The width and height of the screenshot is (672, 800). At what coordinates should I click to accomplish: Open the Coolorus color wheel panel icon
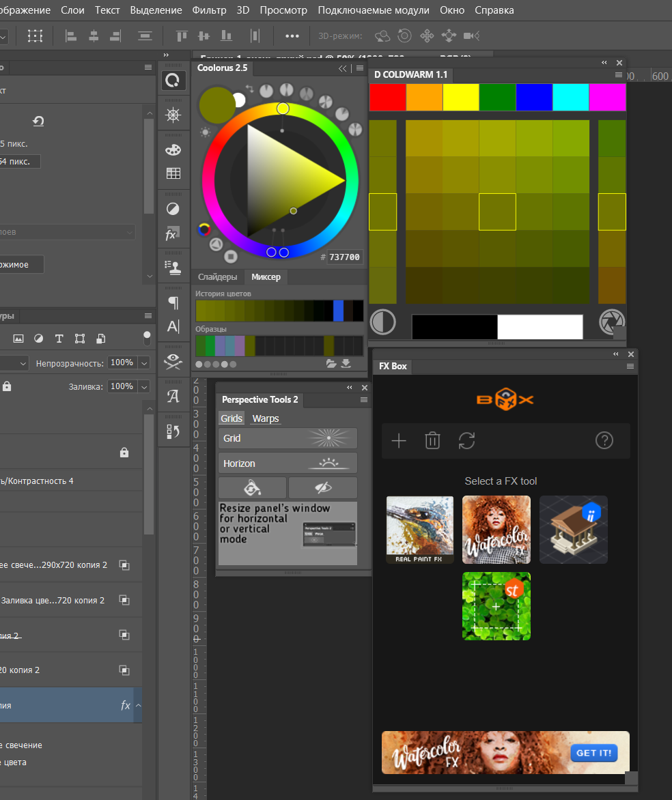173,81
